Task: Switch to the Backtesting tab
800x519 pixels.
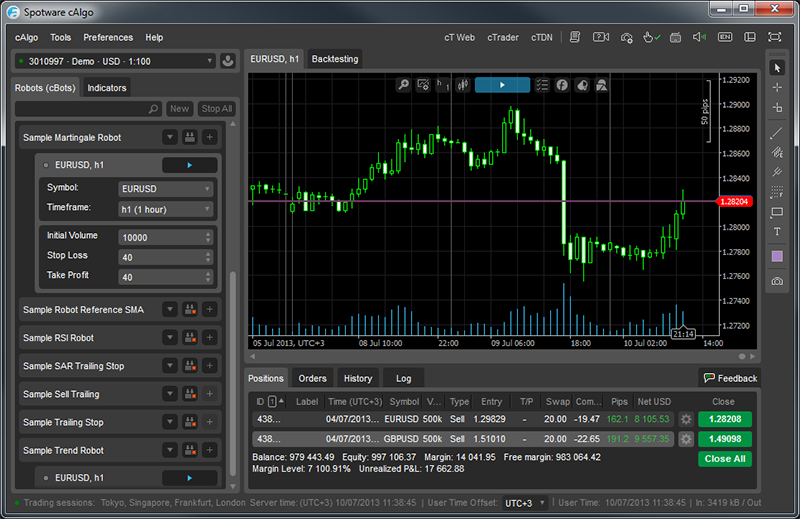Action: (335, 59)
